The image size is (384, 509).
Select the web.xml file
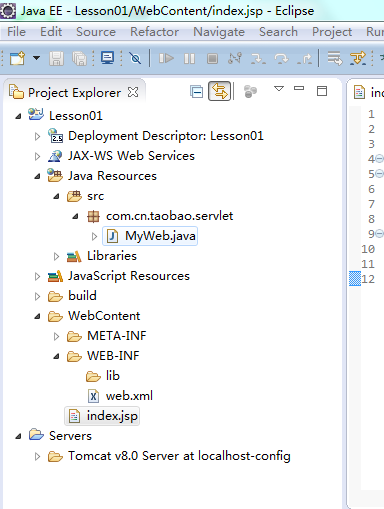[129, 396]
